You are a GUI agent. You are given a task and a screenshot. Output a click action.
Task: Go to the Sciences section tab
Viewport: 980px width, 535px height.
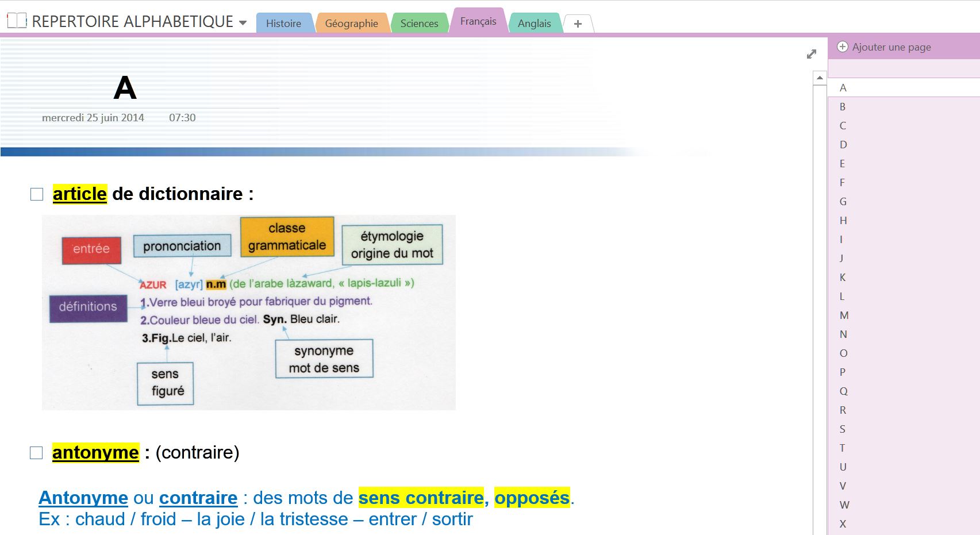coord(419,24)
